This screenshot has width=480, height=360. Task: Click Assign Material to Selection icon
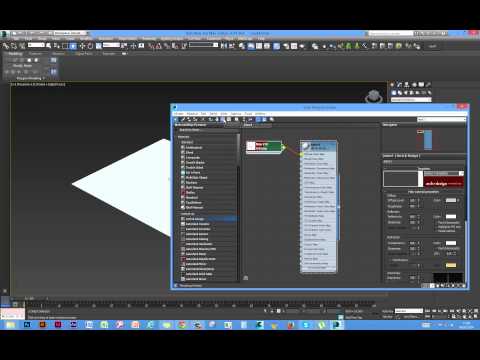pos(194,119)
